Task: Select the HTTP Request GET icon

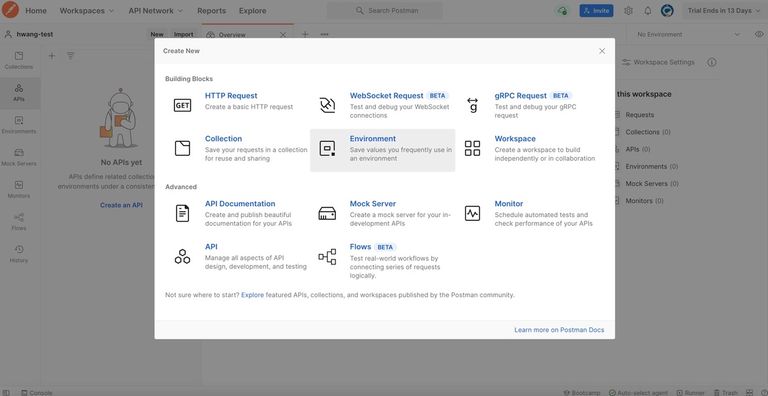Action: pos(182,105)
